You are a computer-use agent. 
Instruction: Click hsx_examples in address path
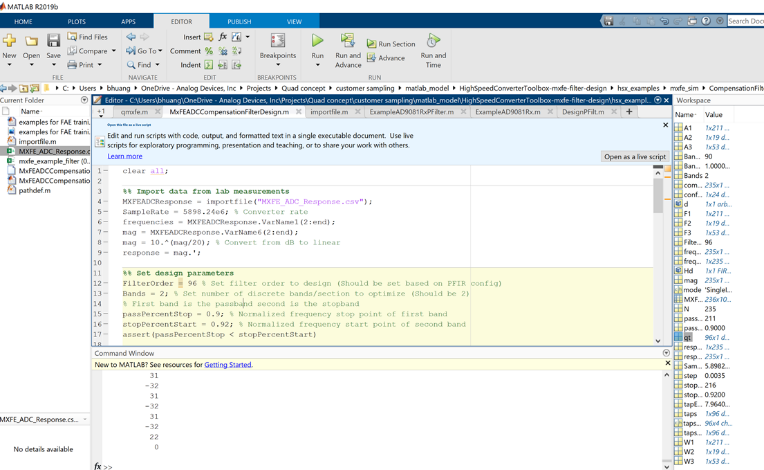click(638, 88)
